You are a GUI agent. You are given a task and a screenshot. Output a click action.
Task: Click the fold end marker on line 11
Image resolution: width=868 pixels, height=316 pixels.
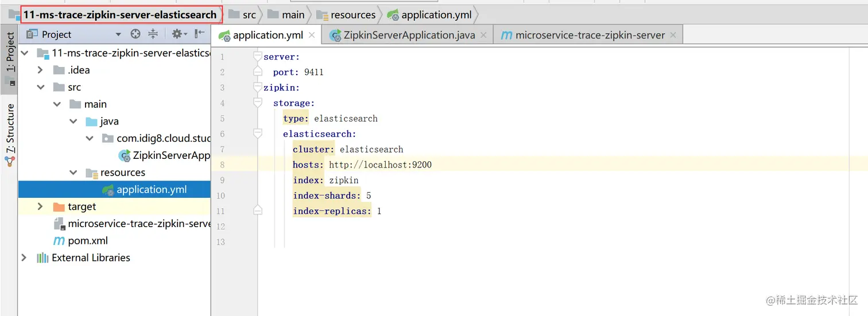click(258, 210)
